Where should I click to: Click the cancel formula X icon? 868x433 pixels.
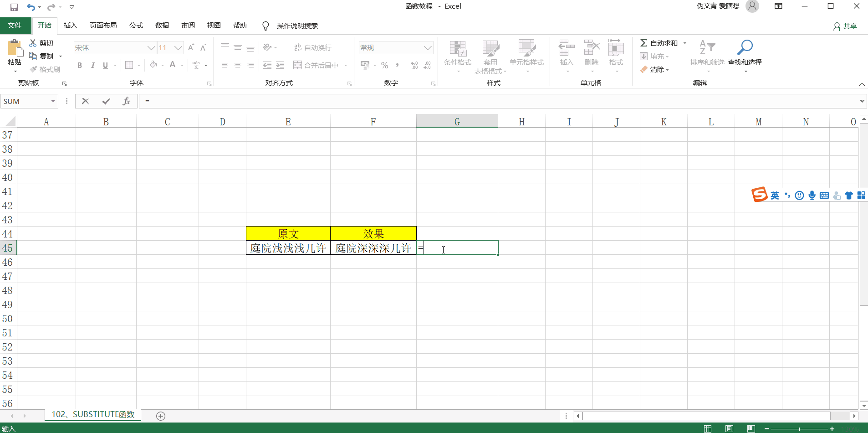point(85,101)
